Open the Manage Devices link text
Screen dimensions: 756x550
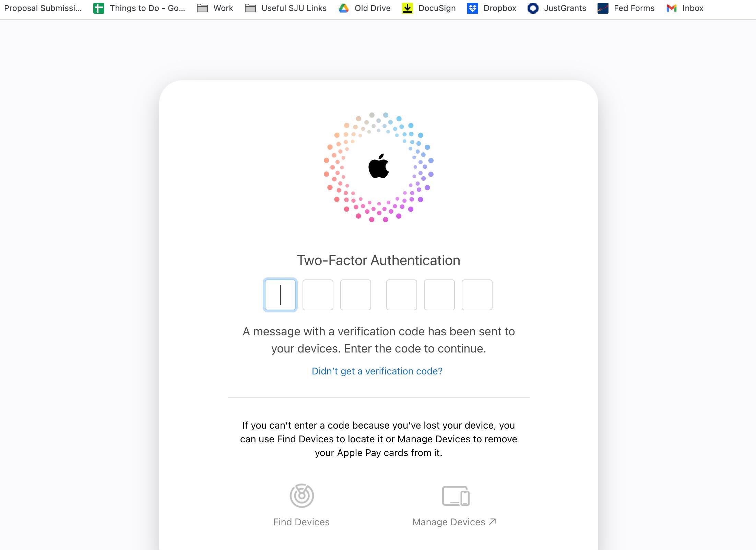[x=449, y=522]
